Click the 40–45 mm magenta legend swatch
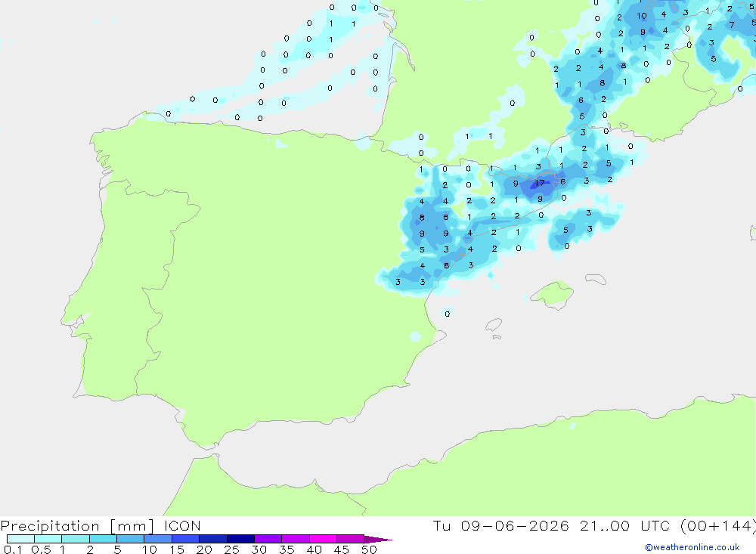 323,539
